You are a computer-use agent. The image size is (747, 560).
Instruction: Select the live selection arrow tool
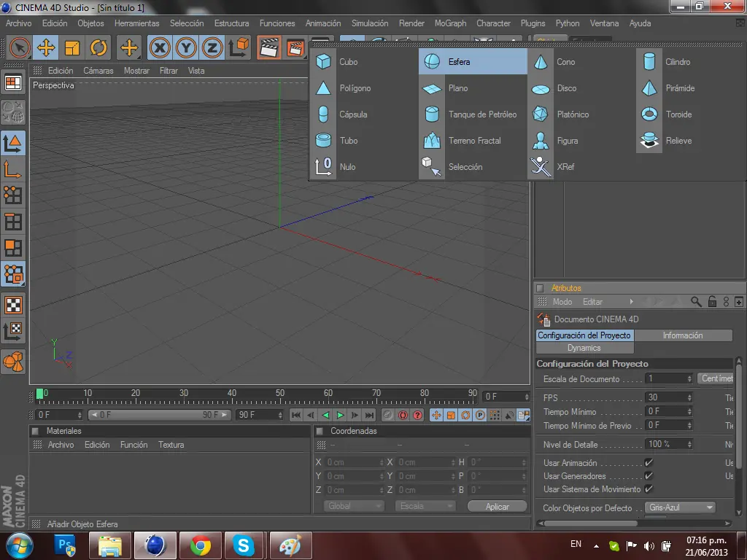tap(20, 47)
